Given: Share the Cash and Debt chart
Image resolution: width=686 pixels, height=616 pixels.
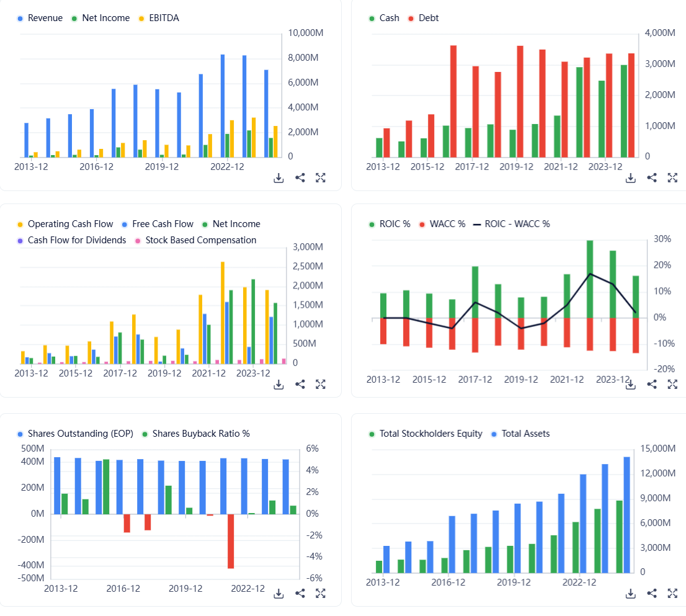Looking at the screenshot, I should 652,177.
